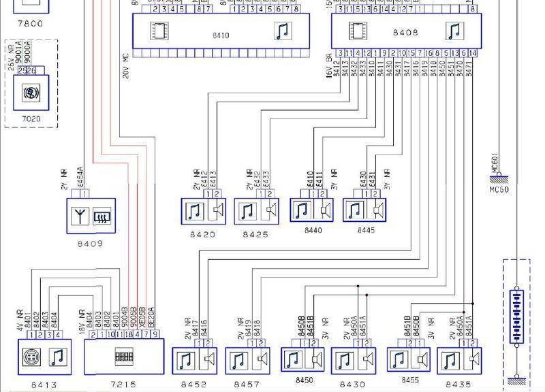Click the music note icon of component 8457
Image resolution: width=545 pixels, height=392 pixels.
tap(238, 361)
